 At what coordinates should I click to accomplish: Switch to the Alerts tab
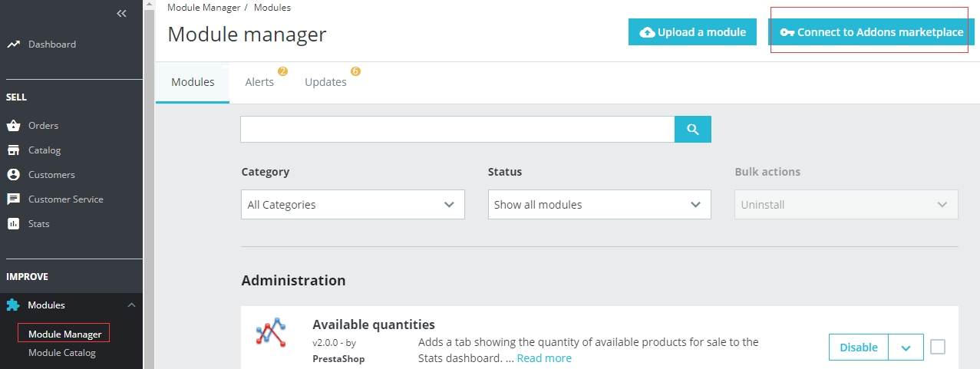point(259,82)
